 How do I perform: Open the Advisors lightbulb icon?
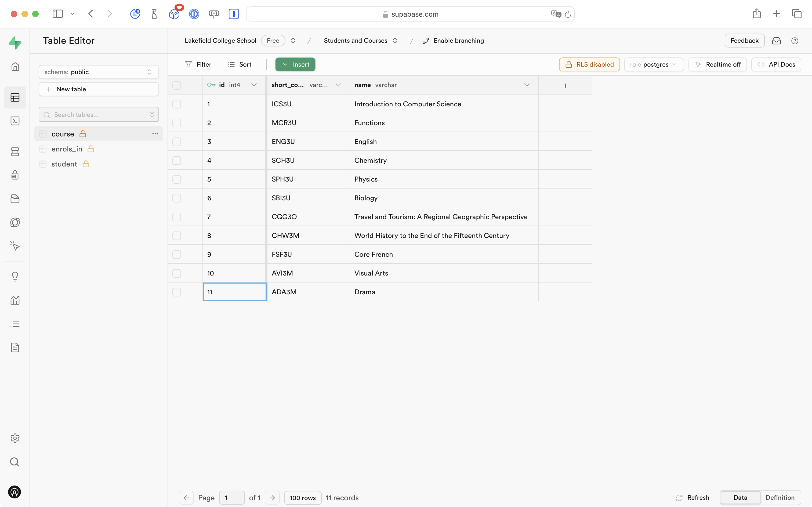coord(15,277)
